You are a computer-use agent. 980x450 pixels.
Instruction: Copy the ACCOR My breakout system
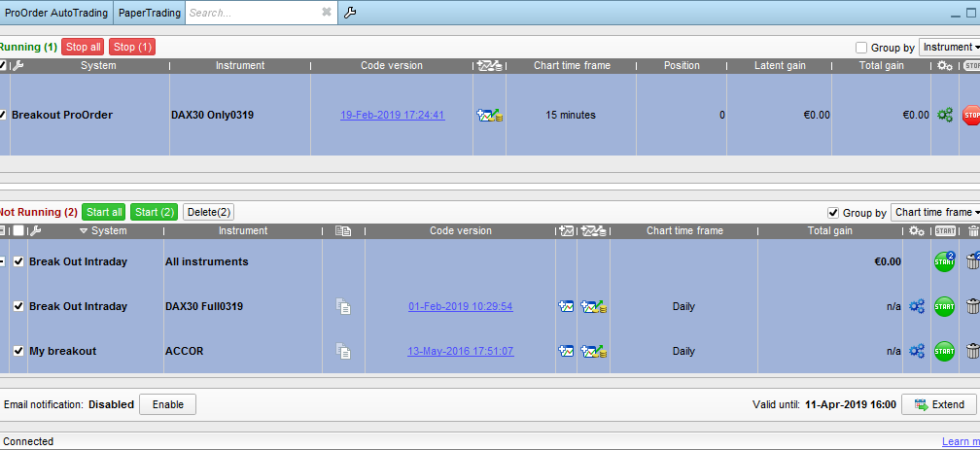click(343, 351)
